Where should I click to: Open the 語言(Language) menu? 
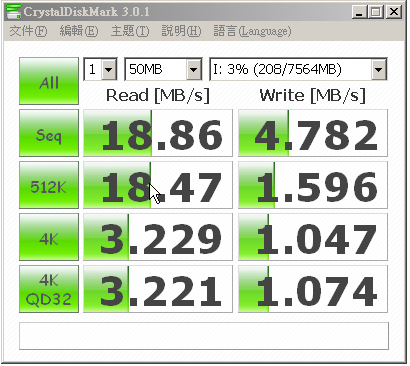(252, 31)
